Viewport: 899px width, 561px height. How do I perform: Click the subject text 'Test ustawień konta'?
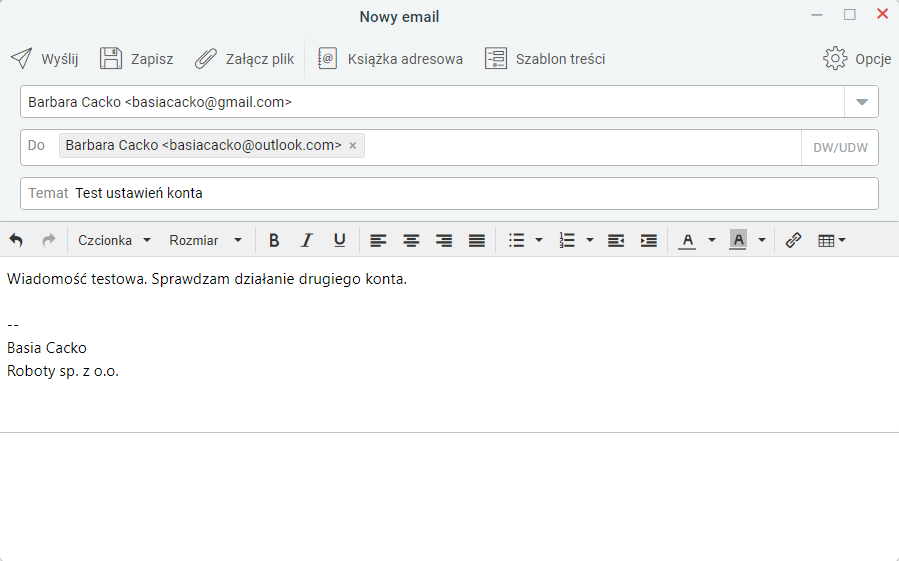[139, 193]
